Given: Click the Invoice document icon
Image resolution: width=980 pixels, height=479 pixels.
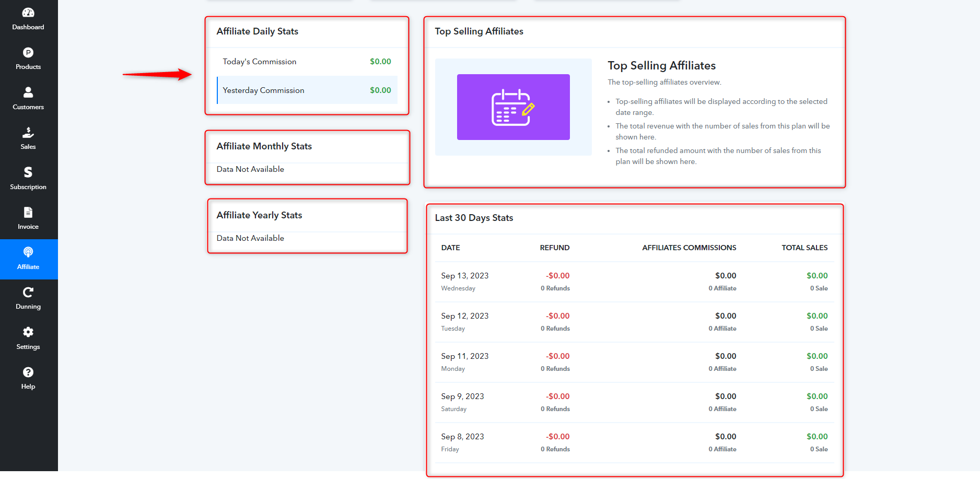Looking at the screenshot, I should click(x=28, y=212).
